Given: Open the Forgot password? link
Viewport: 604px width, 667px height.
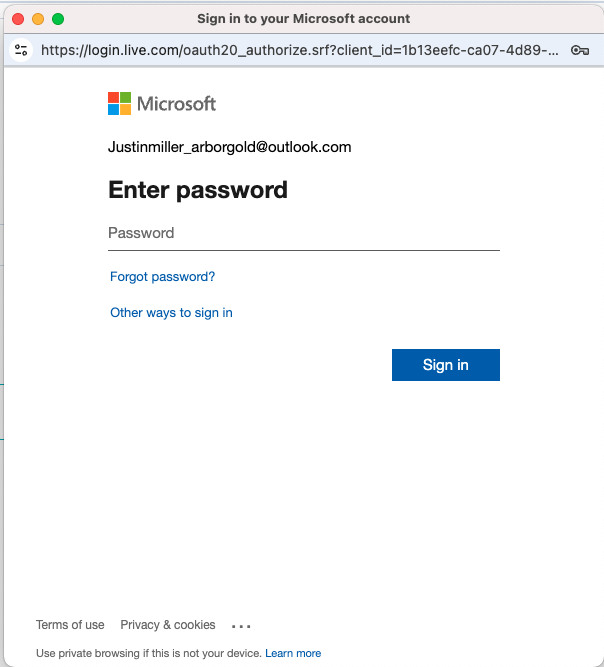Looking at the screenshot, I should (162, 277).
